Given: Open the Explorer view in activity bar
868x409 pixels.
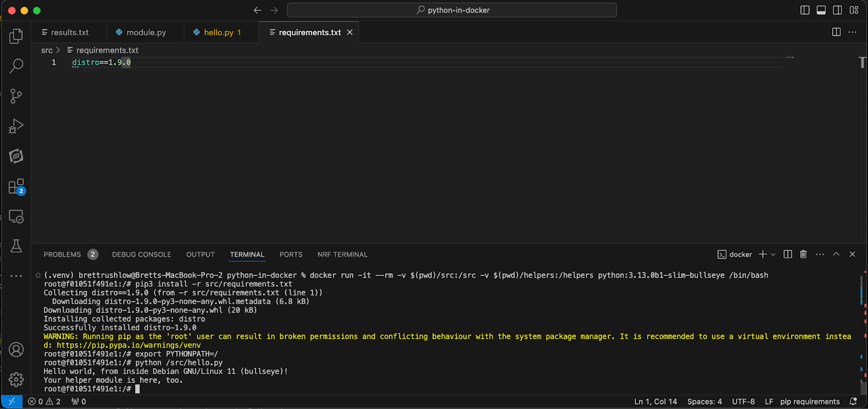Looking at the screenshot, I should pos(16,36).
